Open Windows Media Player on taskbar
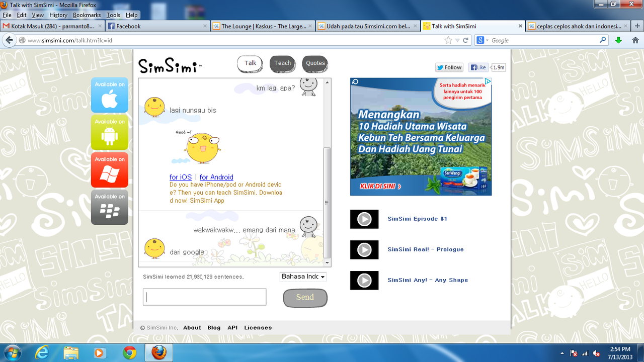 (100, 353)
